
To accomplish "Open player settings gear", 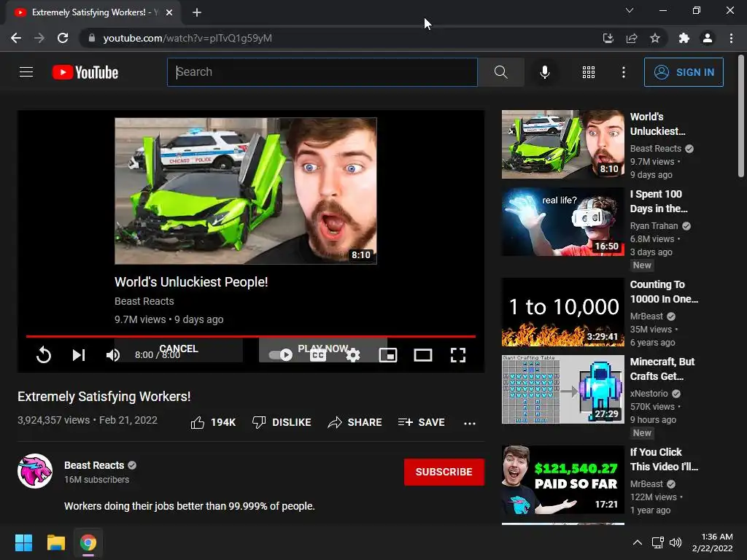I will point(353,355).
